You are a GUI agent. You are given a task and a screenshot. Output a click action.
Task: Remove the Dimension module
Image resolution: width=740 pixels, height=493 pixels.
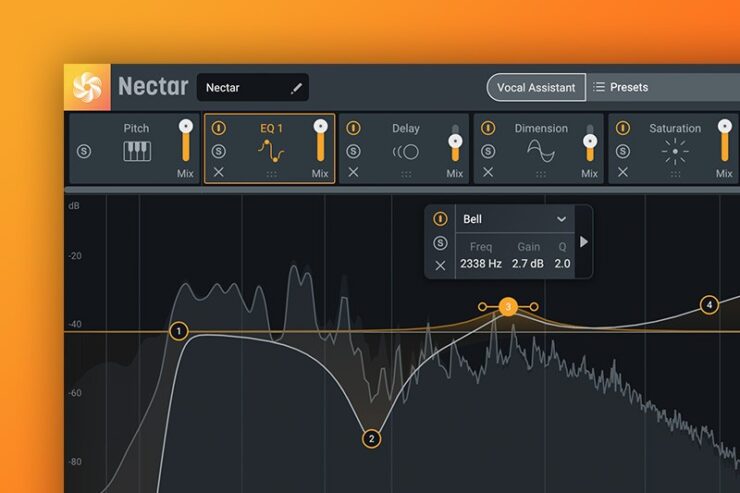pyautogui.click(x=488, y=172)
